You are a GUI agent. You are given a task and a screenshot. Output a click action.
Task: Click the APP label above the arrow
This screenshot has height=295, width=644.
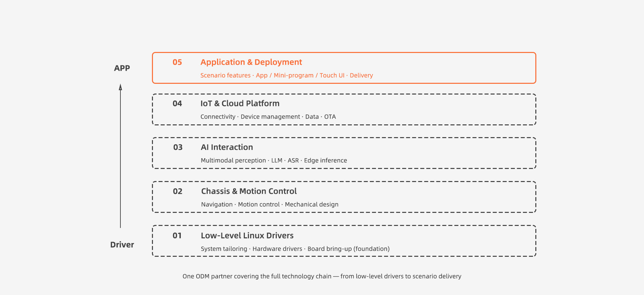pos(122,68)
